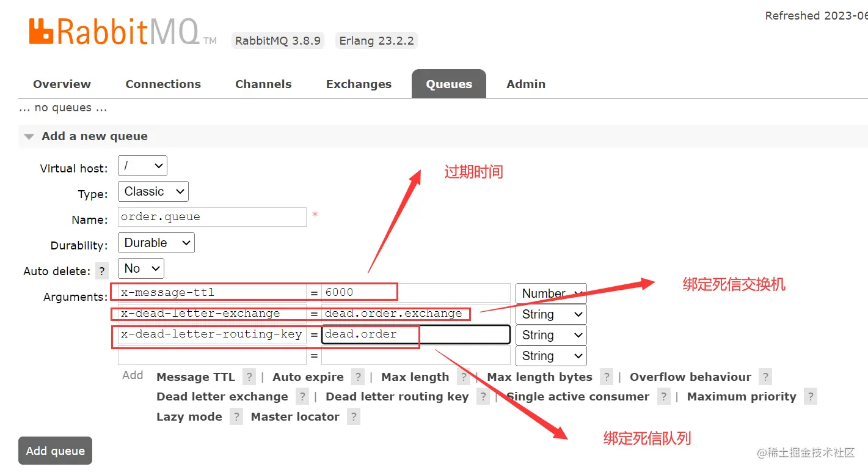
Task: Open the Single active consumer help icon
Action: pyautogui.click(x=664, y=396)
